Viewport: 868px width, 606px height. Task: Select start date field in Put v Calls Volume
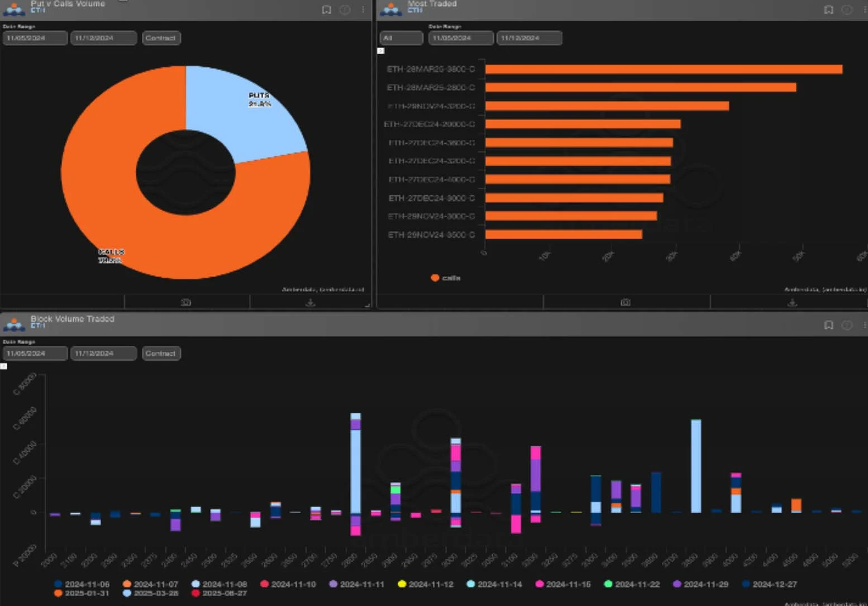pyautogui.click(x=35, y=38)
